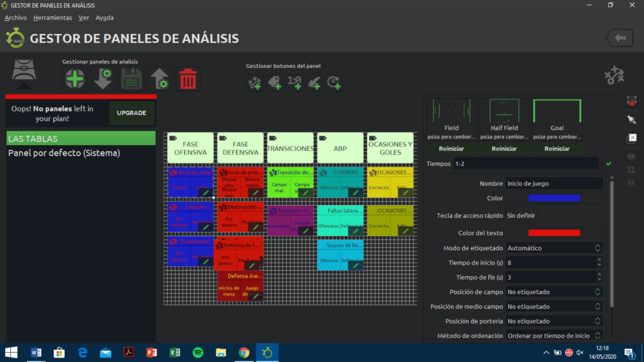Click the green plus add panel icon
The image size is (644, 362).
(x=75, y=80)
